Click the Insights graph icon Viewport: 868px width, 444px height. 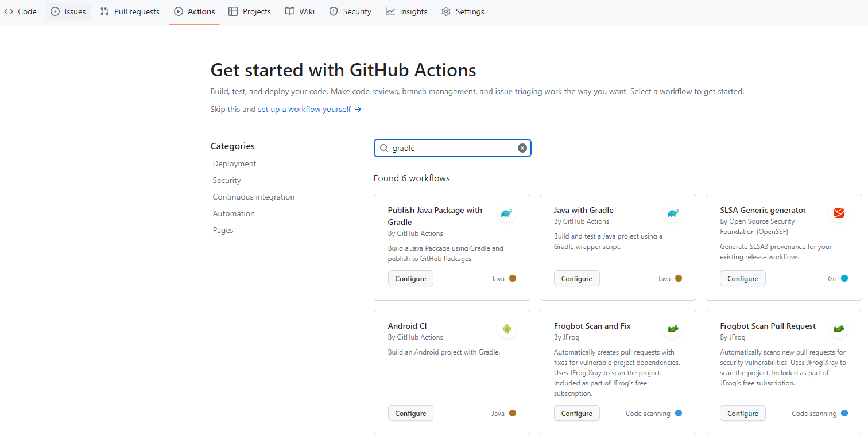point(390,11)
